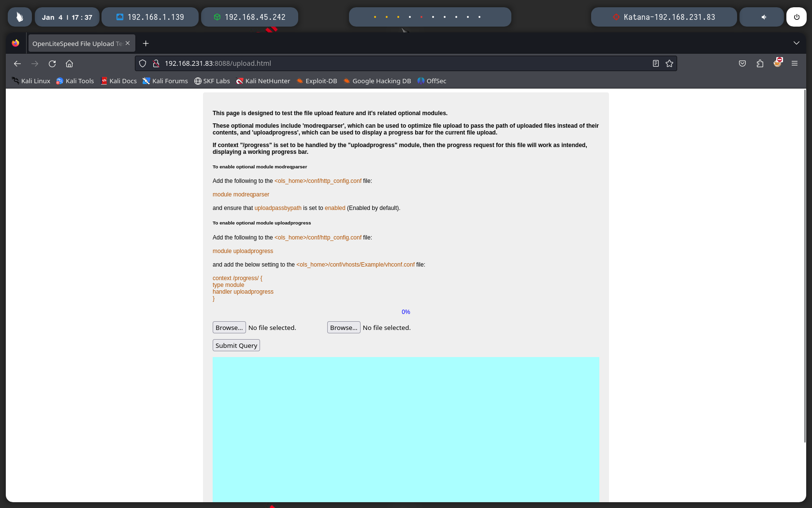Toggle reader view icon in address bar

[656, 63]
